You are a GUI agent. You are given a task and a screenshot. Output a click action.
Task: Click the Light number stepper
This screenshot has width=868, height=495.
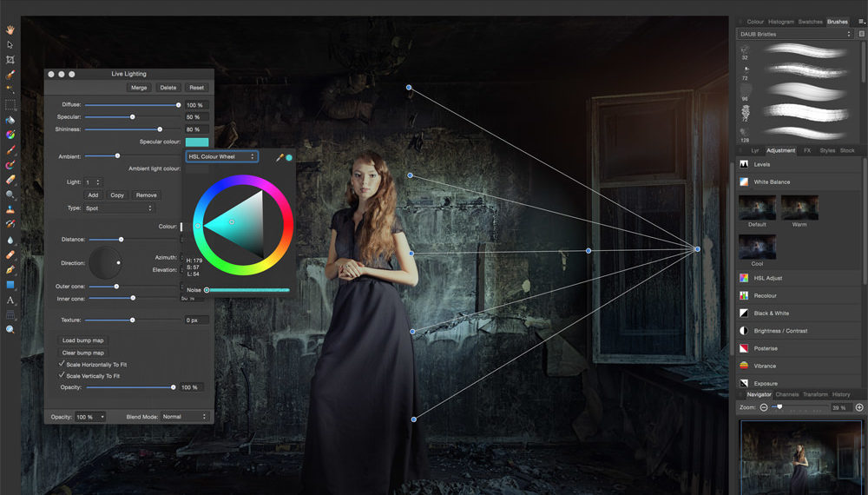99,182
